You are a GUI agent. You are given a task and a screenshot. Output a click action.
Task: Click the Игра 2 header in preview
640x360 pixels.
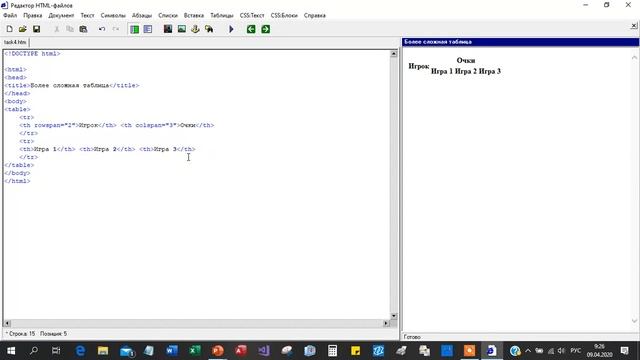click(466, 71)
